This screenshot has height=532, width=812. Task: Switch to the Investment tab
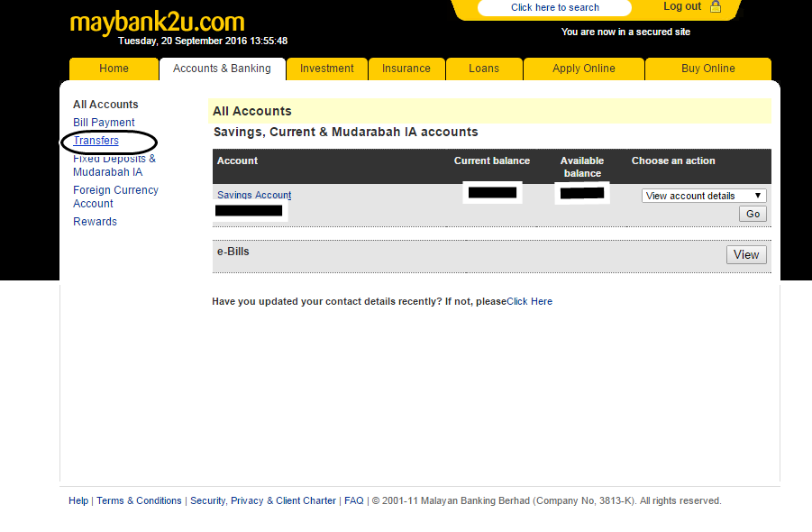(327, 69)
